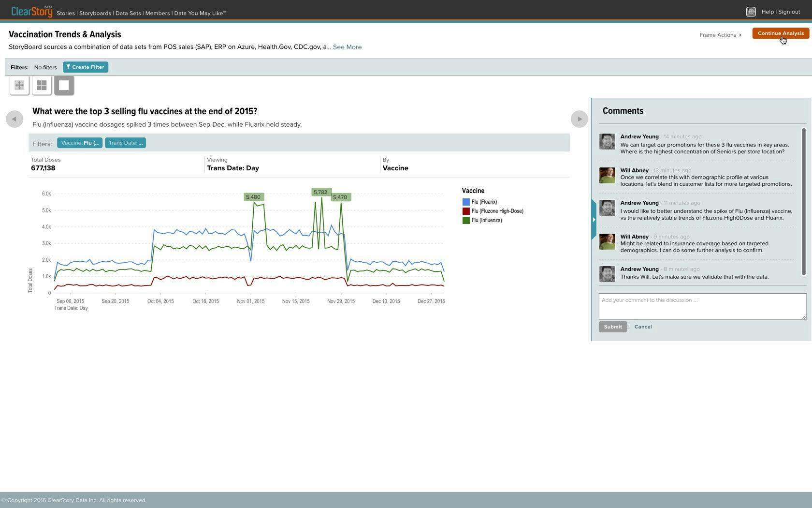Expand the Frame Actions menu
812x508 pixels.
tap(720, 35)
